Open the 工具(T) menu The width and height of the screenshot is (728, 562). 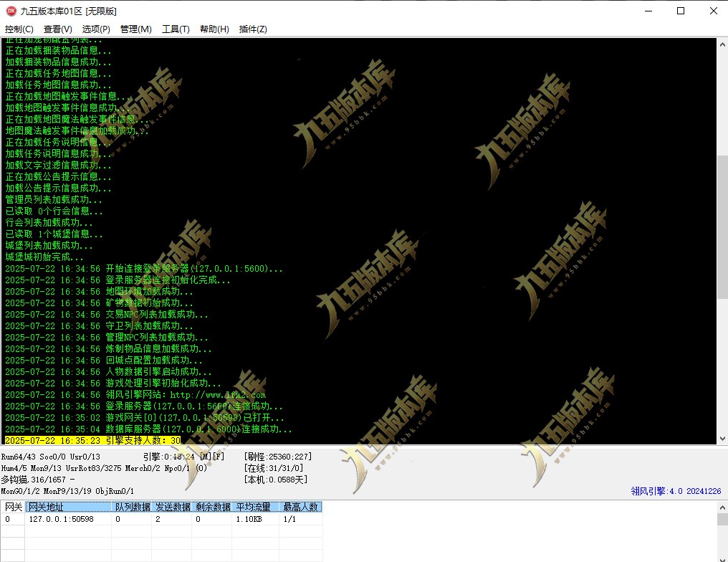[x=176, y=29]
